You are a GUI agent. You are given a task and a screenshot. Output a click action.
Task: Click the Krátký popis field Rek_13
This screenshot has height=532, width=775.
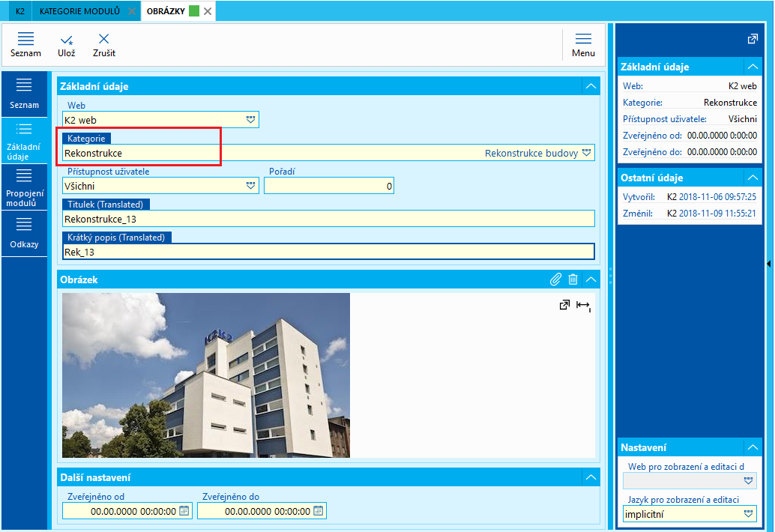[329, 252]
